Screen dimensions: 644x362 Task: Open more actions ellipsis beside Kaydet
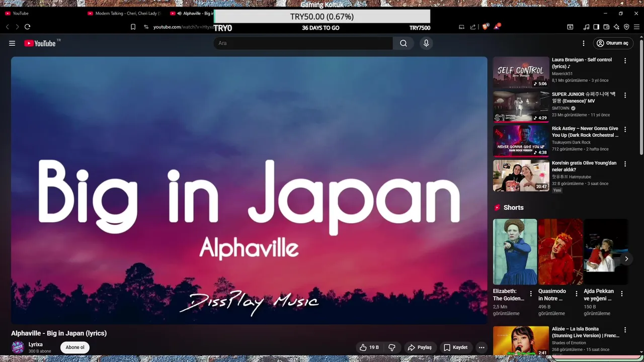pos(481,347)
